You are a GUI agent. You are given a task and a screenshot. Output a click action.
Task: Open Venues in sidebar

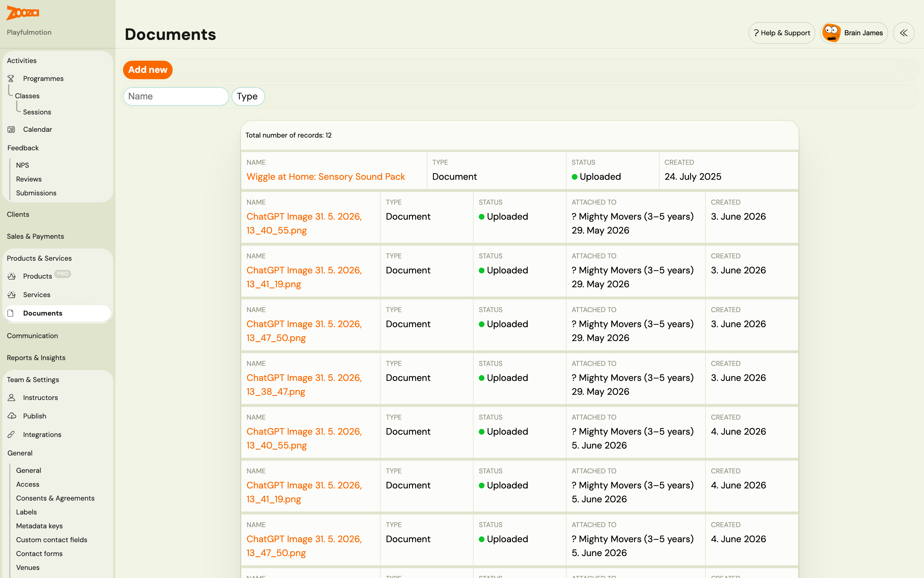pos(28,567)
